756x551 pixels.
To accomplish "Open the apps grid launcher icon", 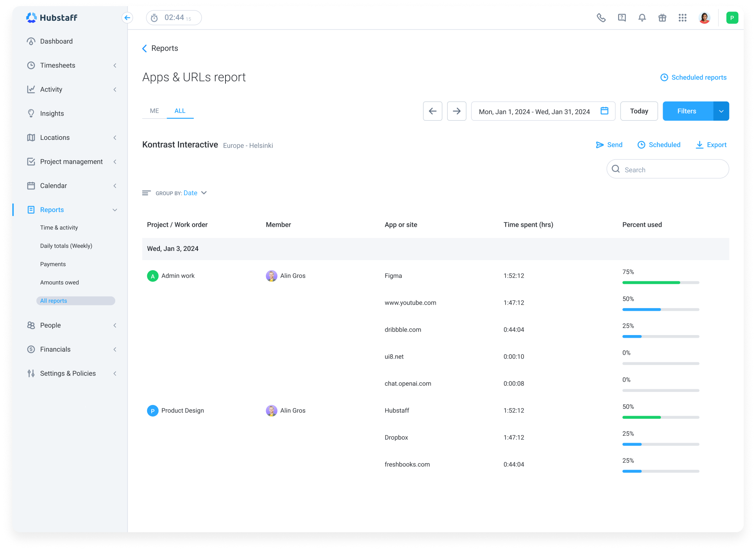I will [x=683, y=18].
